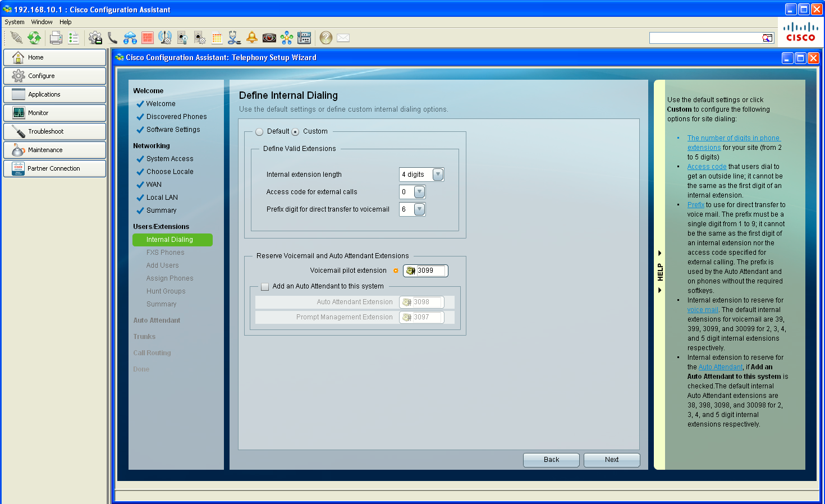Screen dimensions: 825x504
Task: Select Local LAN wizard step
Action: tap(162, 198)
